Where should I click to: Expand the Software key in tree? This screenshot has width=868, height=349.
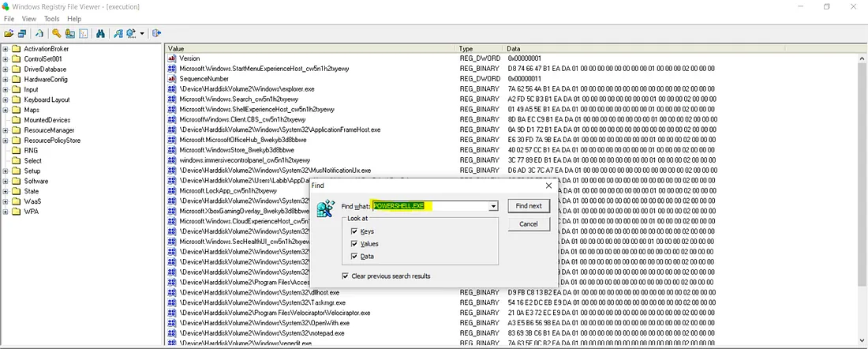pos(6,181)
